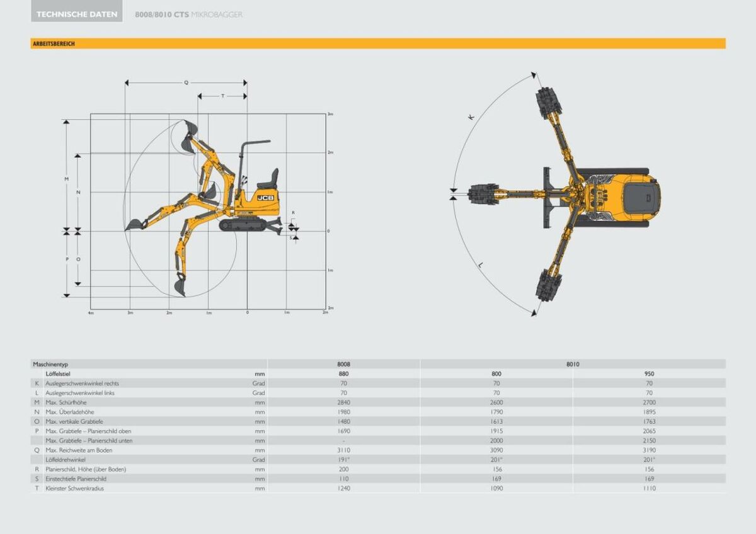Screen dimensions: 756x534
Task: Click the 'Maschinentyp' table header
Action: (x=50, y=364)
